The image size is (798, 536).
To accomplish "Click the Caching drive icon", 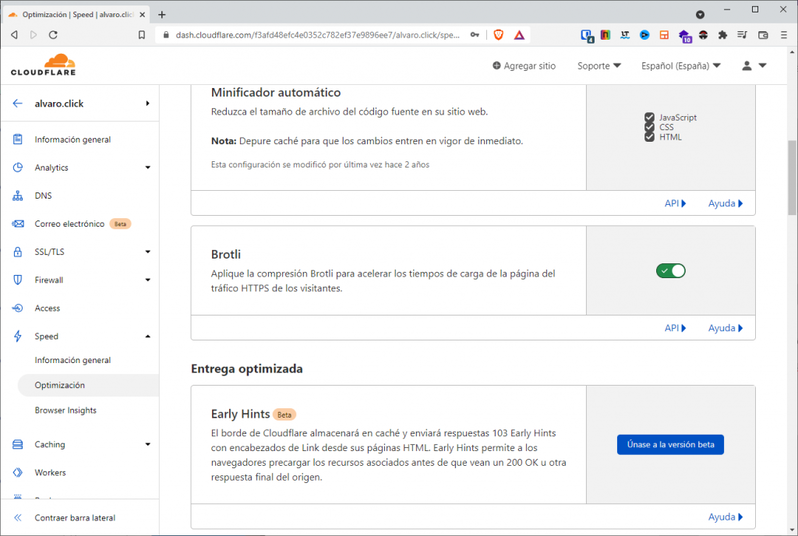I will tap(17, 444).
